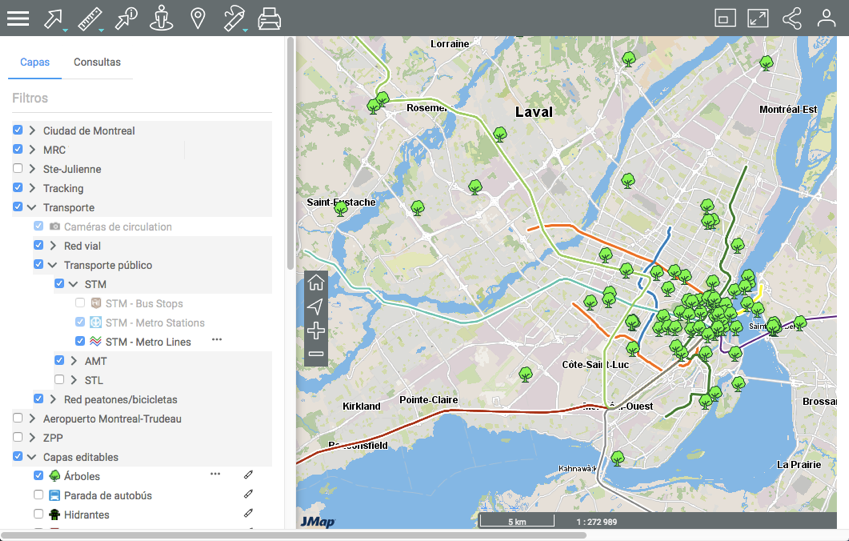Click the share map icon
The width and height of the screenshot is (849, 541).
point(792,18)
